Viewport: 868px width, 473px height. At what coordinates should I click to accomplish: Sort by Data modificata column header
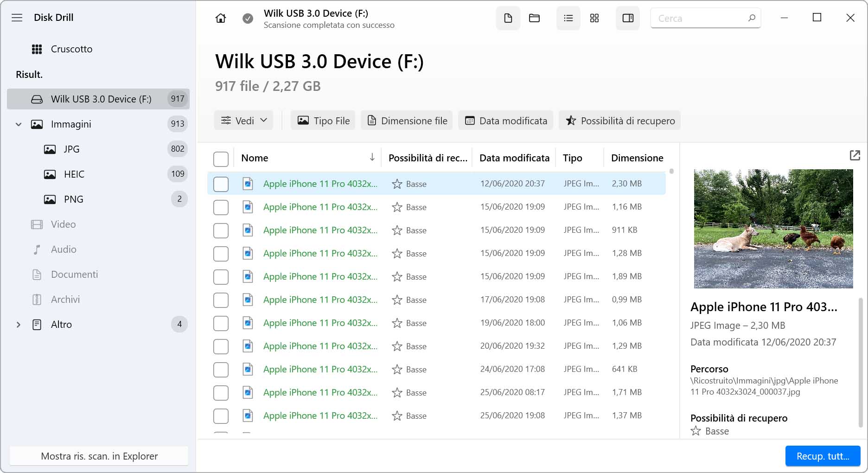tap(514, 158)
